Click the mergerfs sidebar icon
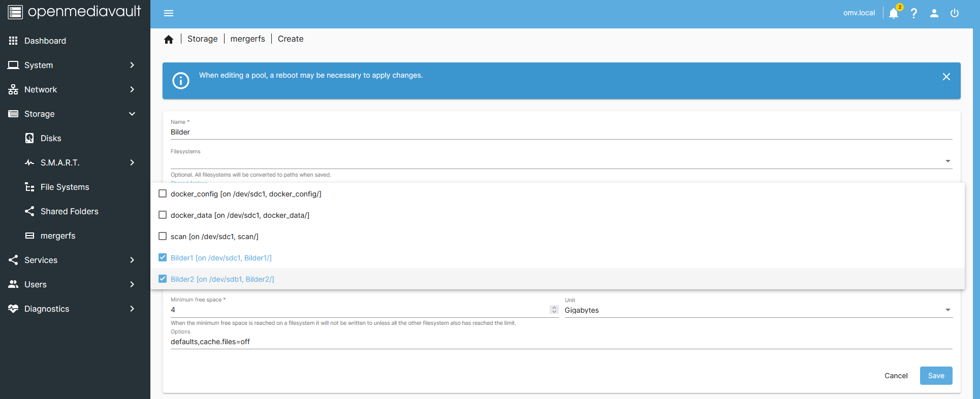Image resolution: width=980 pixels, height=399 pixels. coord(29,236)
